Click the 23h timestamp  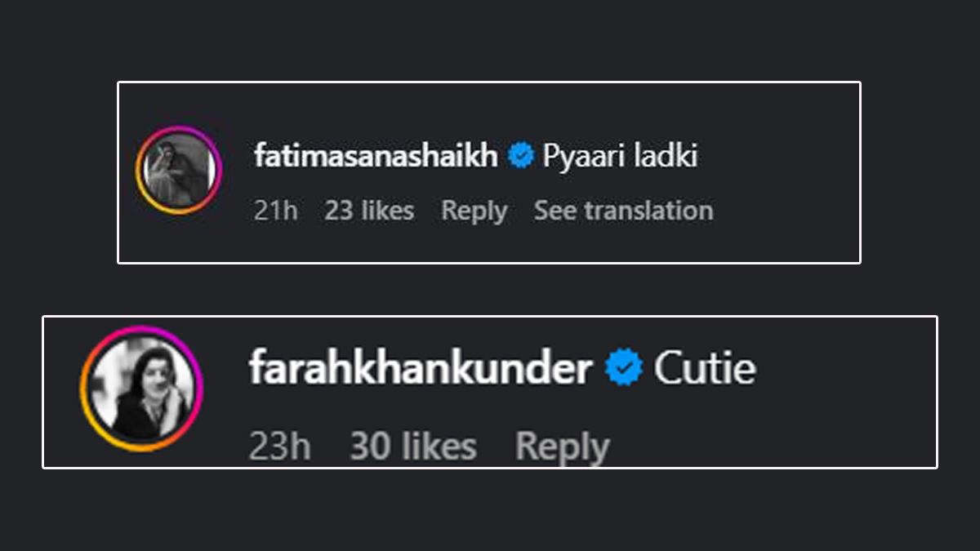click(x=279, y=447)
